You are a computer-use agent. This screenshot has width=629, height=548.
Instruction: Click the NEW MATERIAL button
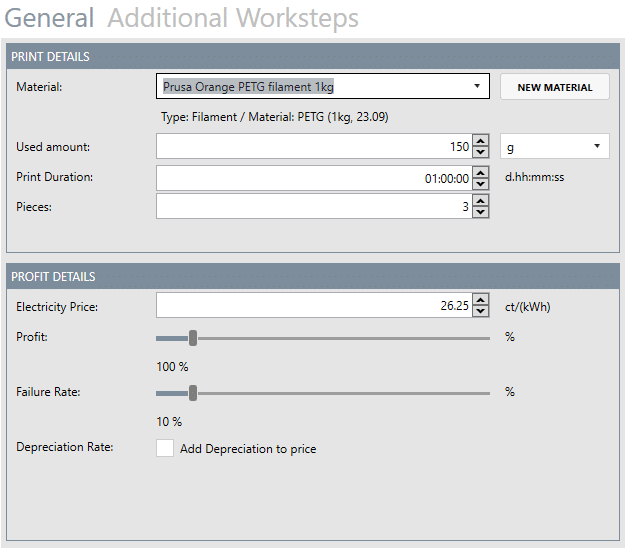point(555,87)
